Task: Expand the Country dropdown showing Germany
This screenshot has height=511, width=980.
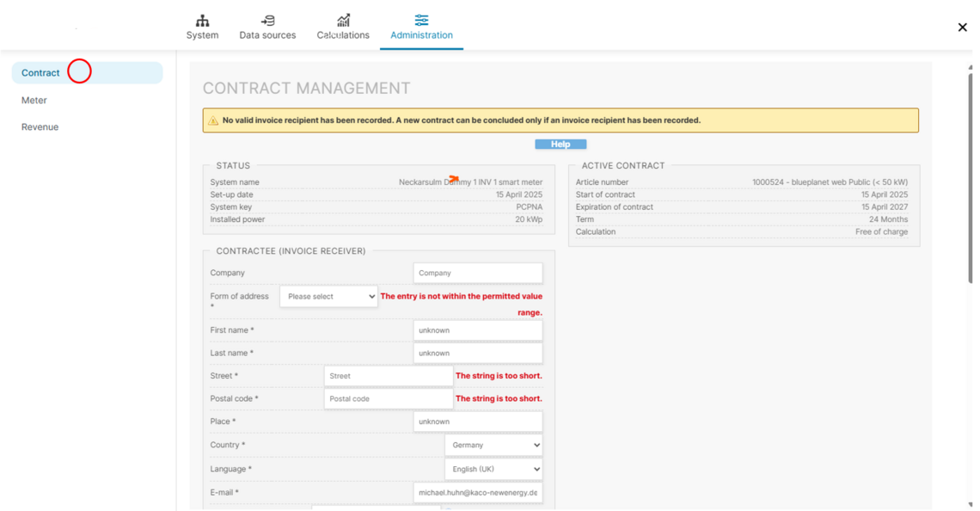Action: tap(493, 446)
